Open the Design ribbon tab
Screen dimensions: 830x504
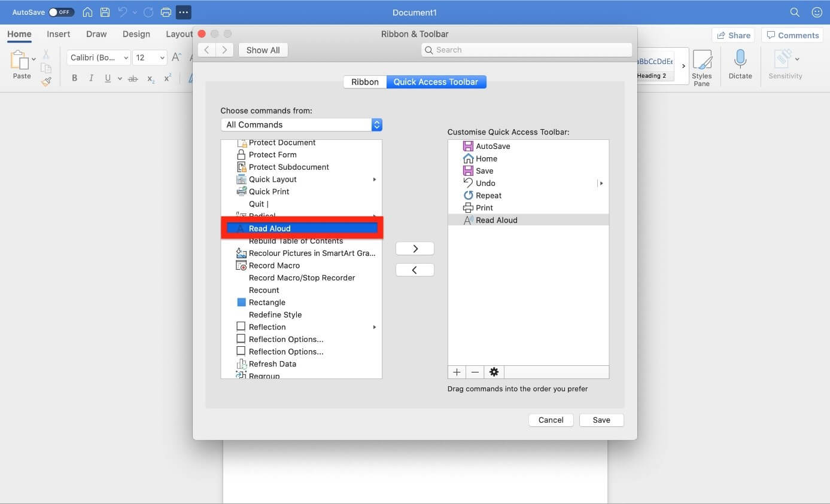(136, 34)
